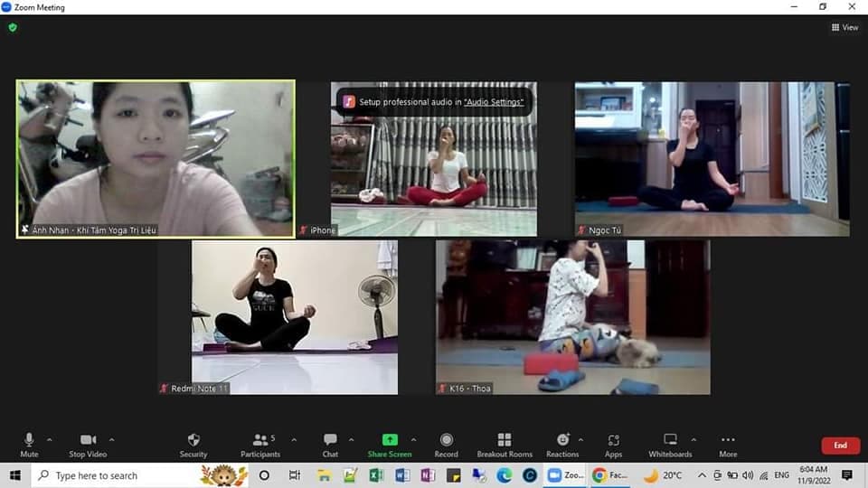Expand video options arrow beside Stop Video
Viewport: 868px width, 488px height.
point(112,440)
